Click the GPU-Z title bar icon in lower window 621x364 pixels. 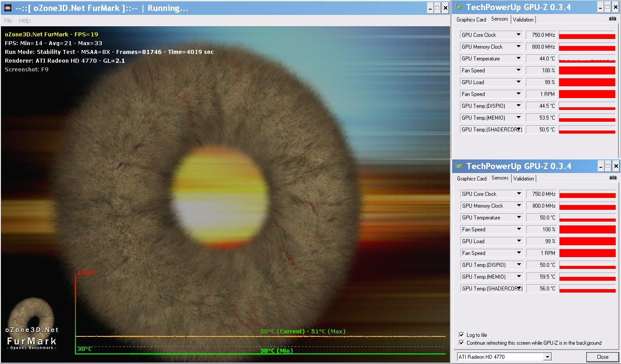[x=460, y=166]
